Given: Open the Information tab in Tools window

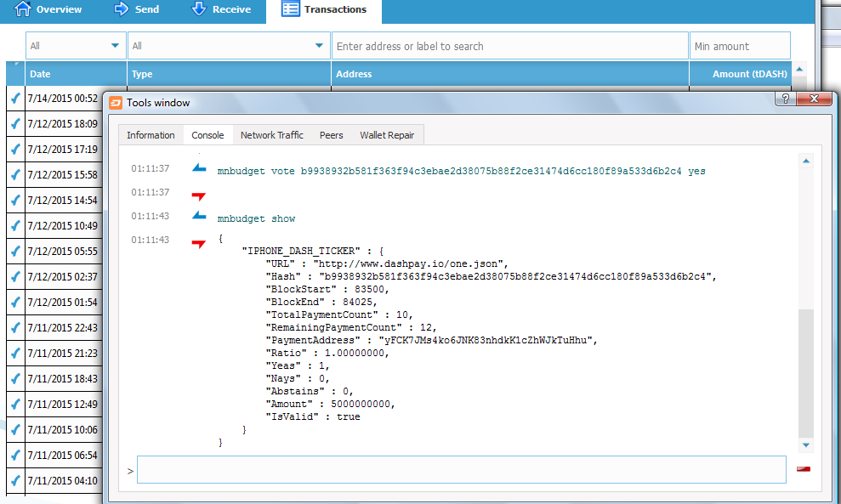Looking at the screenshot, I should (151, 135).
